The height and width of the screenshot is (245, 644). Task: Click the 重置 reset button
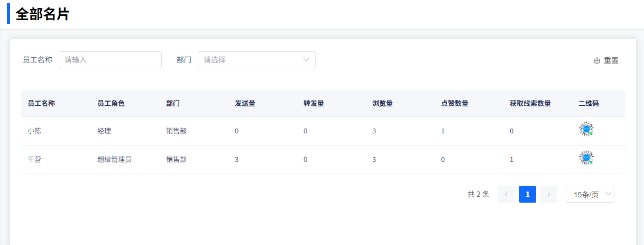click(x=606, y=60)
